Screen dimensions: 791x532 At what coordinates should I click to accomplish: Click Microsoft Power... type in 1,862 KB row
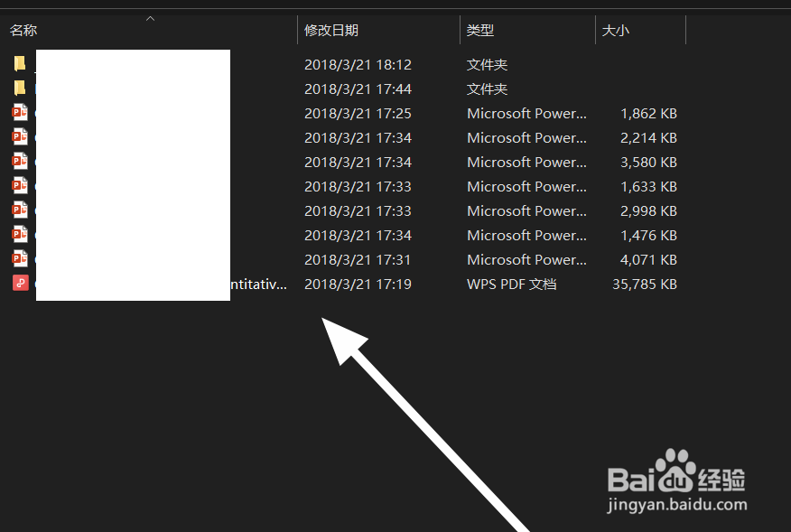[526, 114]
